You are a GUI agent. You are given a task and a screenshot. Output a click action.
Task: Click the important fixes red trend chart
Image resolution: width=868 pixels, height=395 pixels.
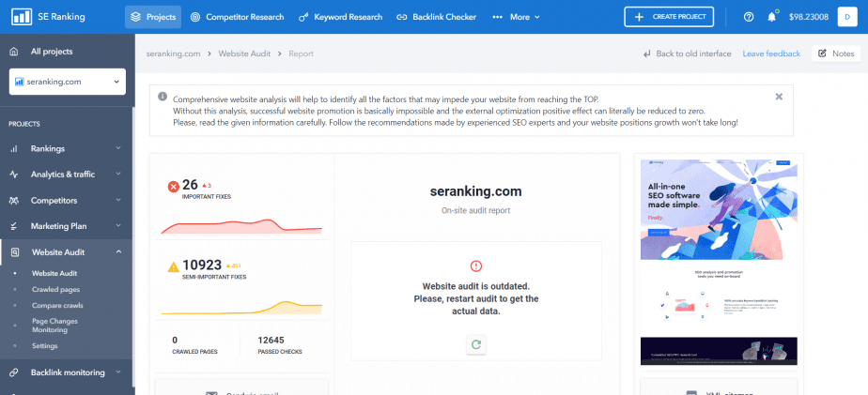[241, 226]
